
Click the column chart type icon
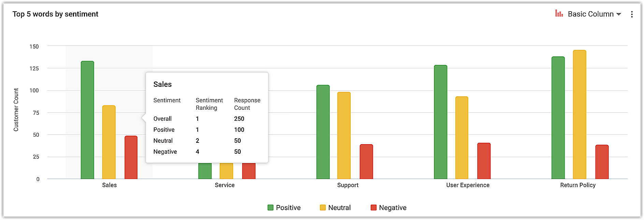559,14
